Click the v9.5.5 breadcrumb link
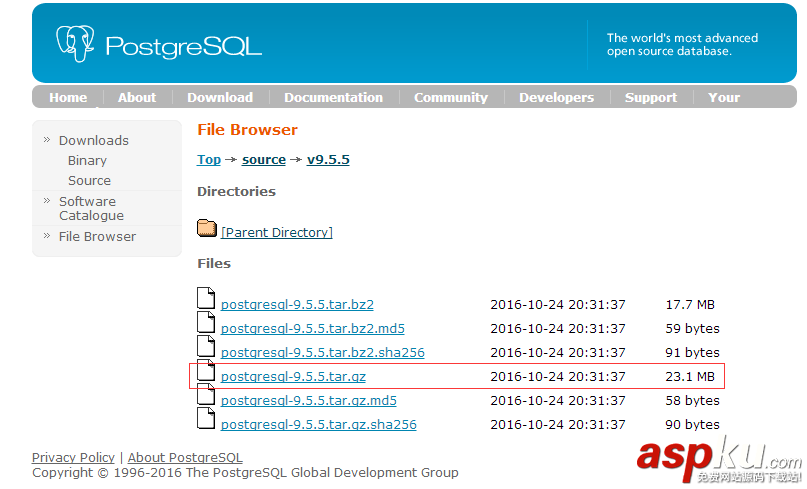807x489 pixels. tap(328, 160)
